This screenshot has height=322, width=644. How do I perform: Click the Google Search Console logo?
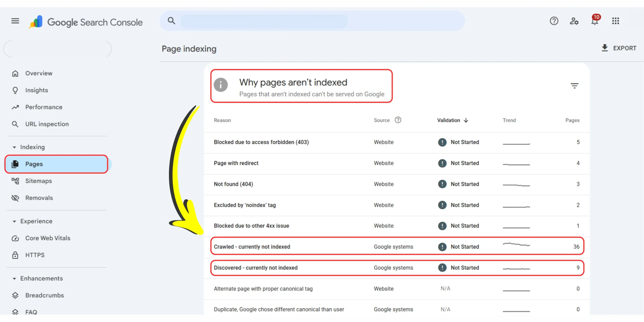(86, 22)
